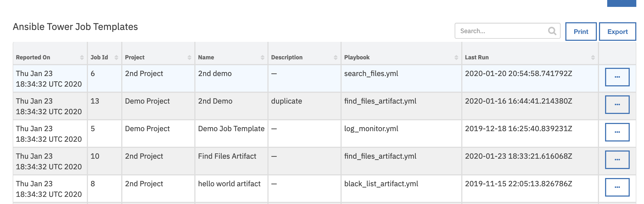Click the Reported On column header
644x204 pixels.
coord(50,54)
